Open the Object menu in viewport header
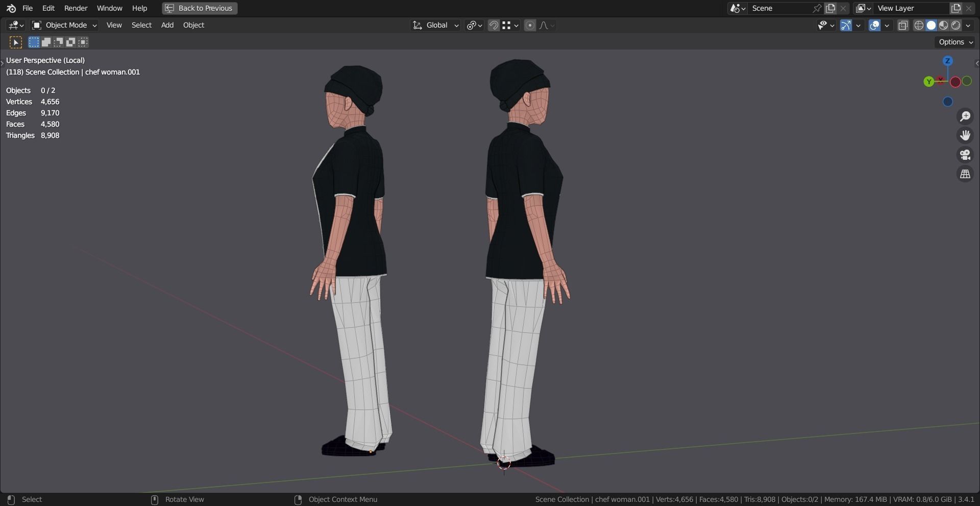This screenshot has height=506, width=980. point(193,25)
